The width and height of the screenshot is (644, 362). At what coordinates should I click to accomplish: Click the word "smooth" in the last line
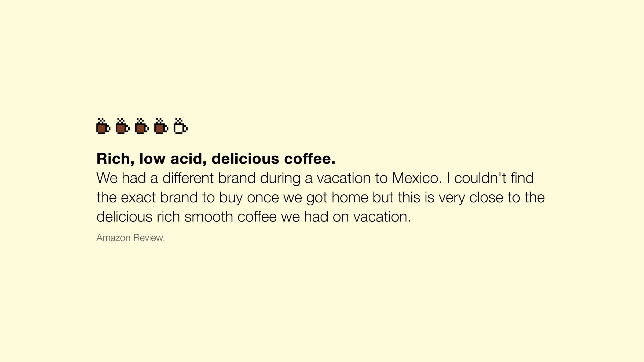pyautogui.click(x=208, y=217)
